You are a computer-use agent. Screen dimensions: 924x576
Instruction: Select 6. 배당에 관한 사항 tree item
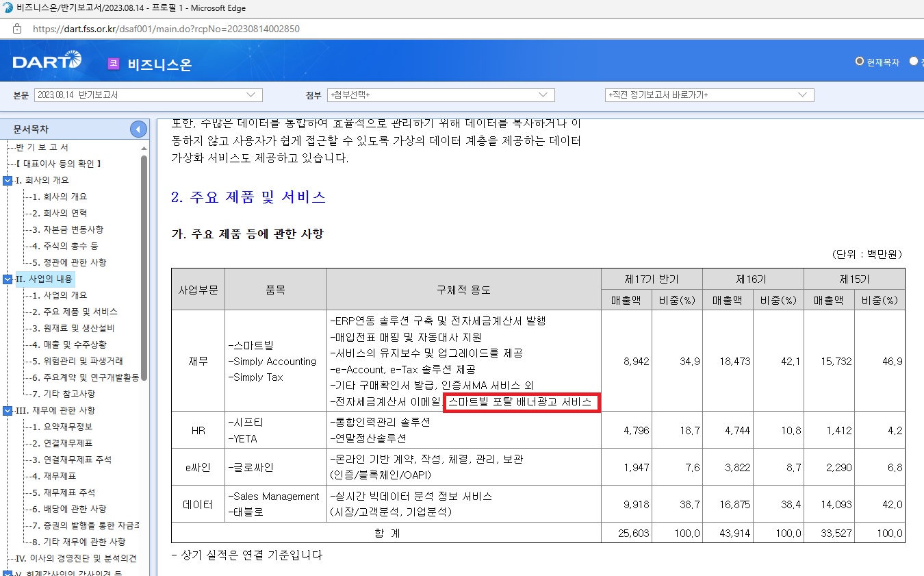pyautogui.click(x=69, y=509)
